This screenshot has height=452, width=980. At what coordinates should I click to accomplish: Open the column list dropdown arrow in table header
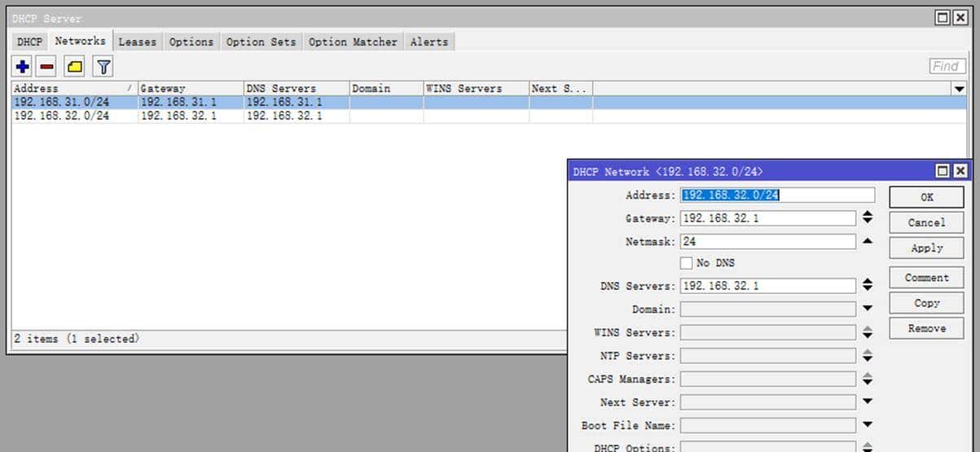pos(958,89)
